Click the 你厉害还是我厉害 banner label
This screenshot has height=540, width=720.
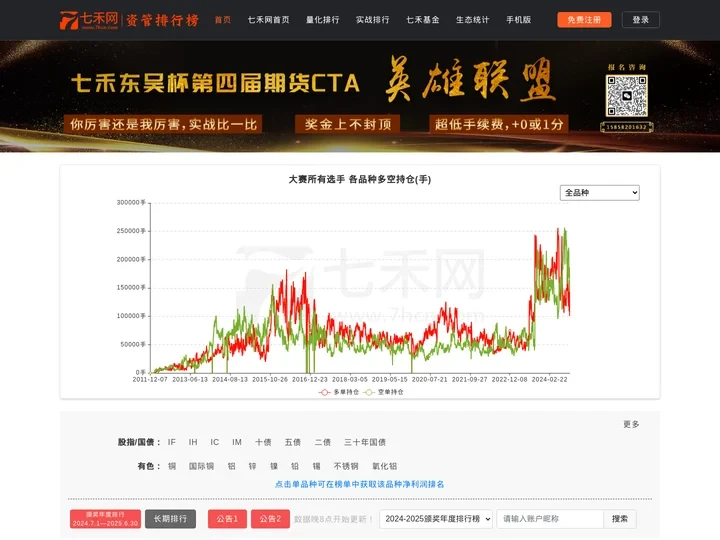[x=163, y=124]
